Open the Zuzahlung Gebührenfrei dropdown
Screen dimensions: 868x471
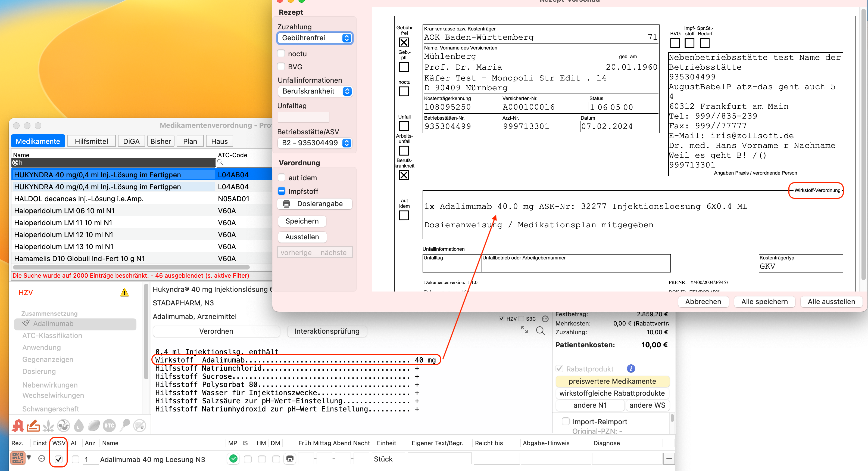point(315,38)
